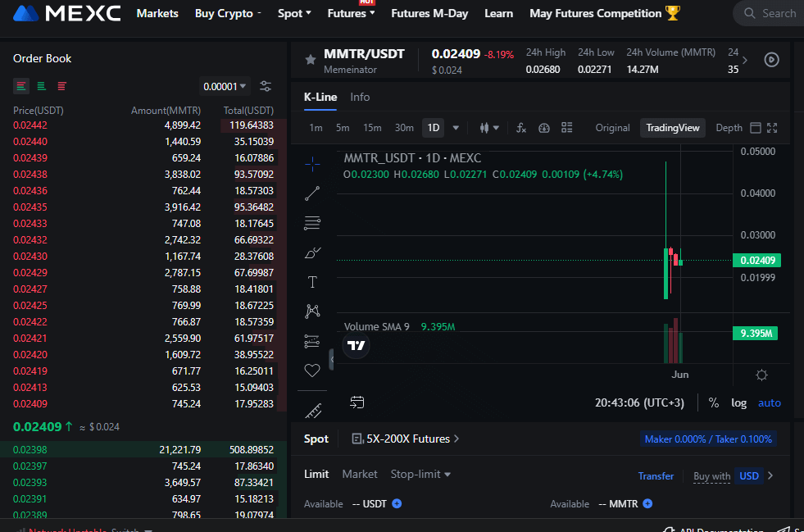The width and height of the screenshot is (804, 532).
Task: Open the Markets page
Action: 157,13
